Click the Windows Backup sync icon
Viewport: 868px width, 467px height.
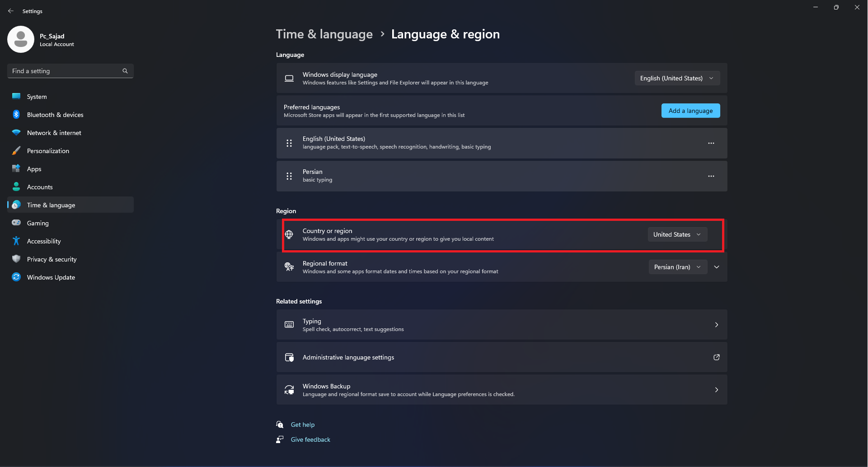(x=289, y=390)
